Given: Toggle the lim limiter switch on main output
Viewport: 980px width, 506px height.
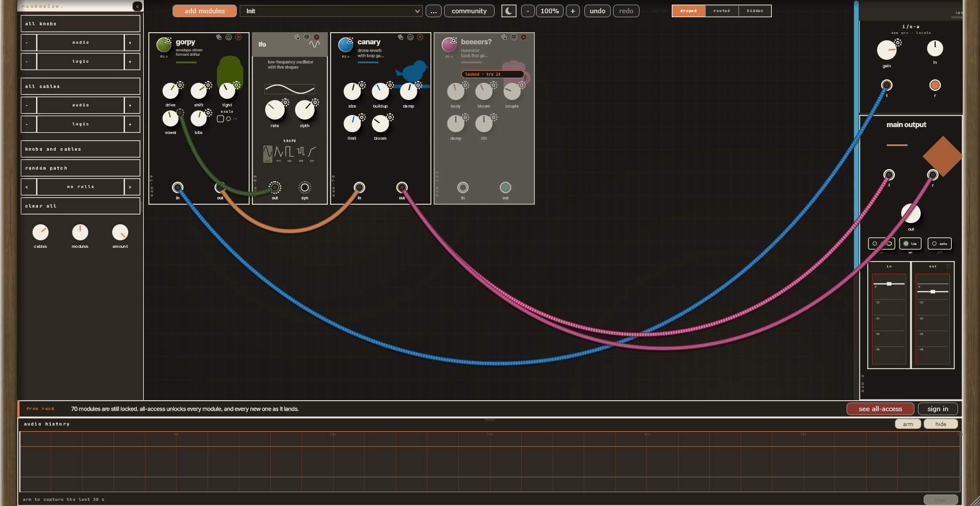Looking at the screenshot, I should [910, 244].
